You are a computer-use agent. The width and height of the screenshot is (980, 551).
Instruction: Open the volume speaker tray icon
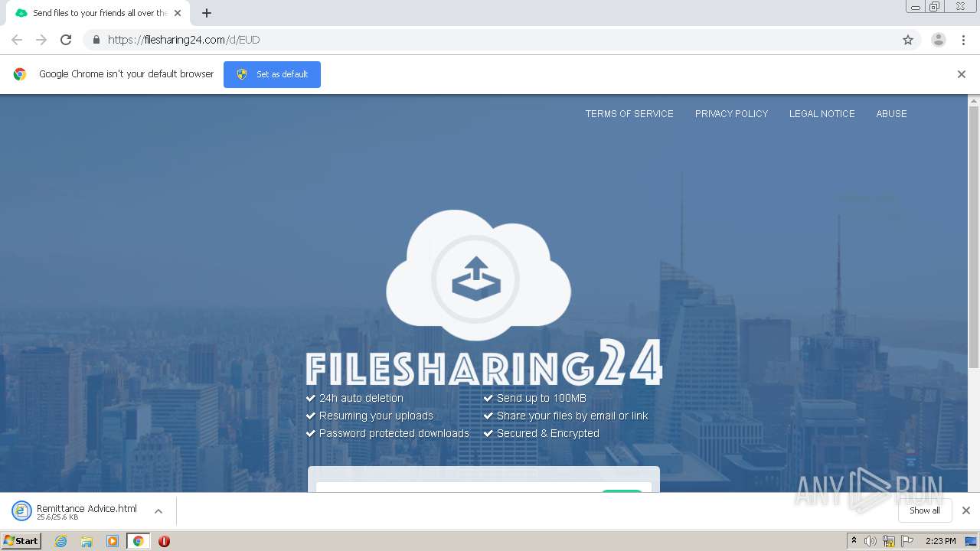click(x=871, y=541)
